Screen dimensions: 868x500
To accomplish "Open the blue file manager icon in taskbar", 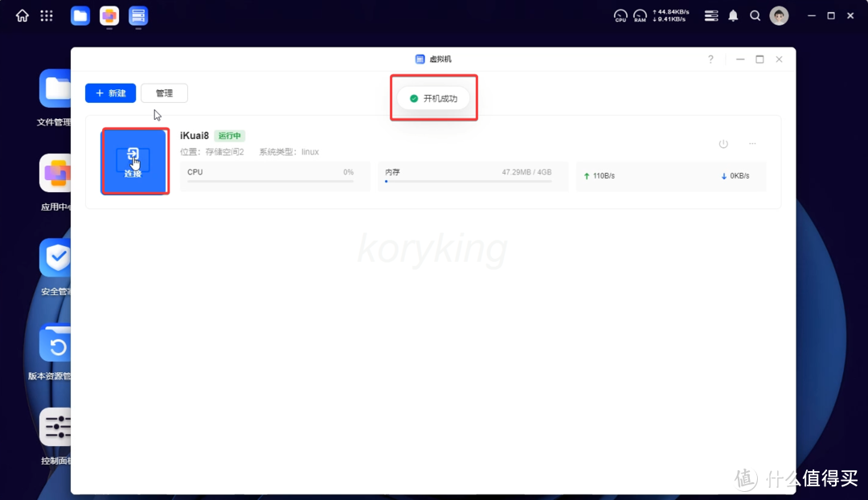I will click(x=80, y=15).
